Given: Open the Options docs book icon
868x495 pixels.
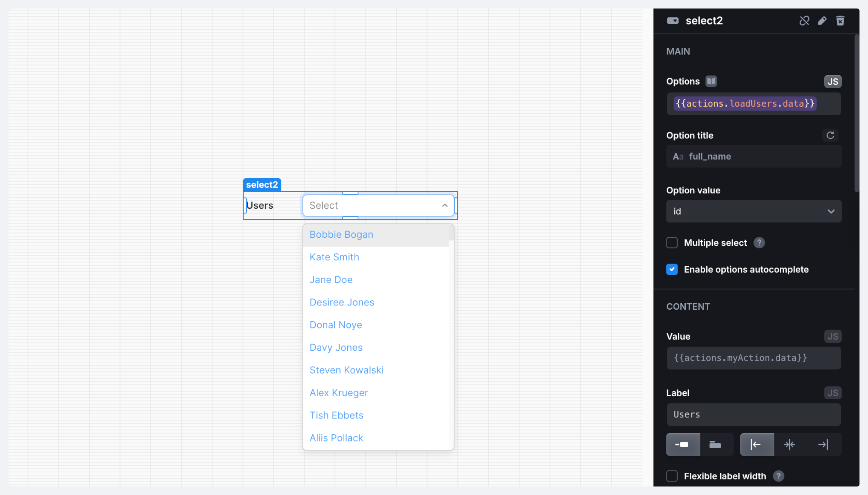Looking at the screenshot, I should [x=711, y=81].
